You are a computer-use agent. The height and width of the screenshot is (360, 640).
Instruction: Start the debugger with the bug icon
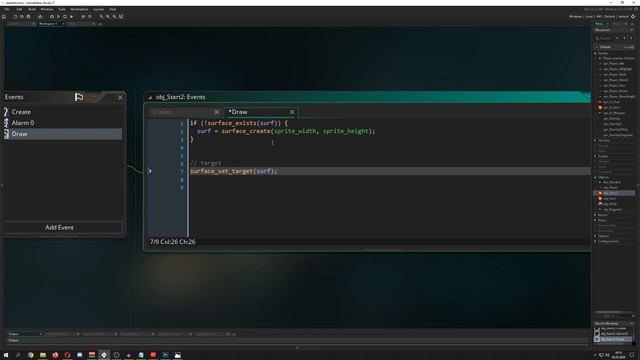pyautogui.click(x=52, y=17)
